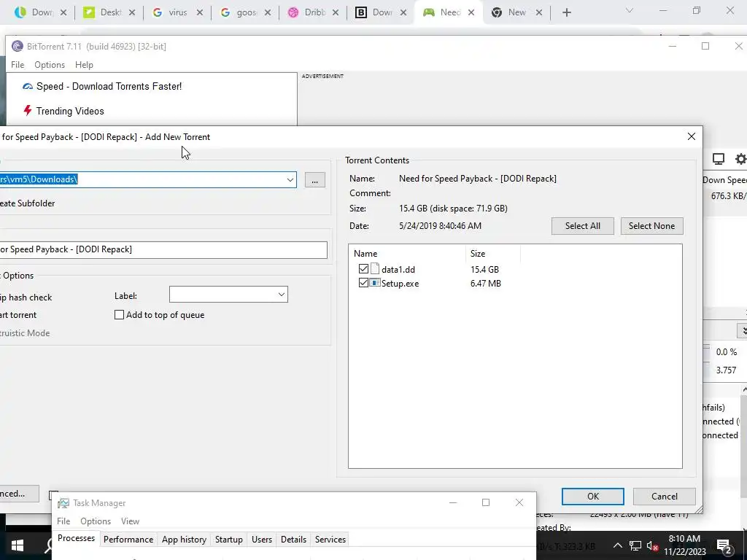The width and height of the screenshot is (747, 560).
Task: Click the browse (...) button
Action: 314,180
